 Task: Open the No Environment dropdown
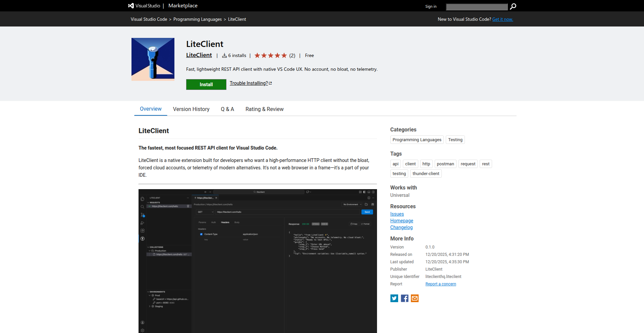tap(351, 204)
